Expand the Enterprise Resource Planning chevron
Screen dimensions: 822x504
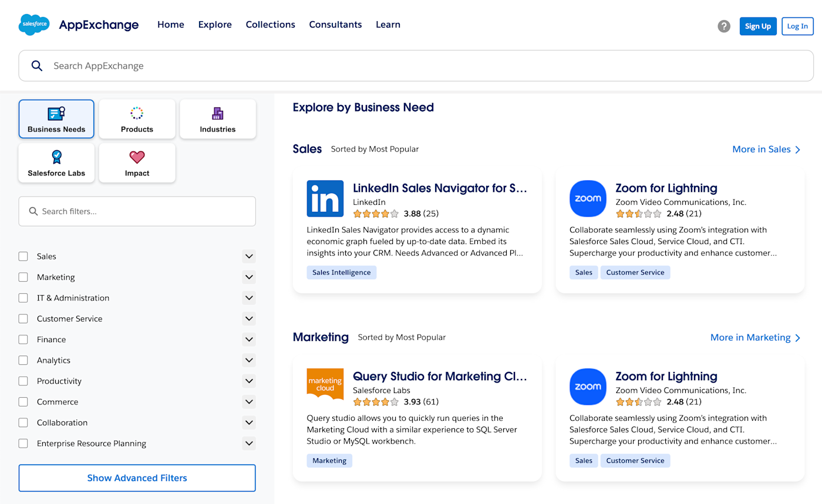coord(249,444)
